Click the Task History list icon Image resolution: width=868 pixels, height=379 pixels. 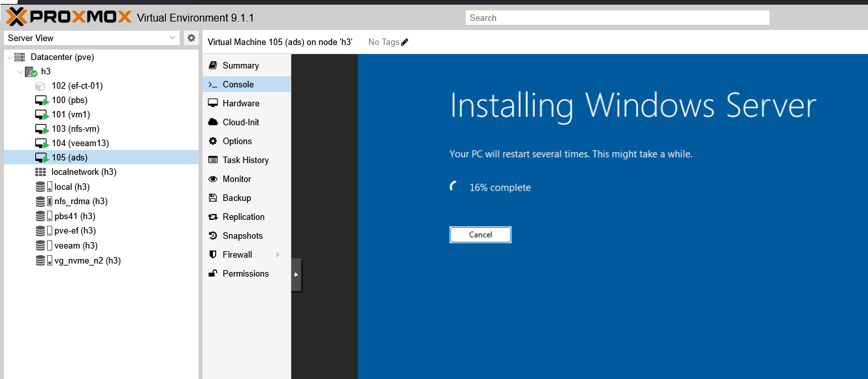click(212, 160)
